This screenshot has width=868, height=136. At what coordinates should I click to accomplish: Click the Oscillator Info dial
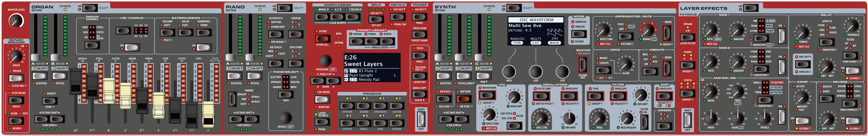point(509,72)
